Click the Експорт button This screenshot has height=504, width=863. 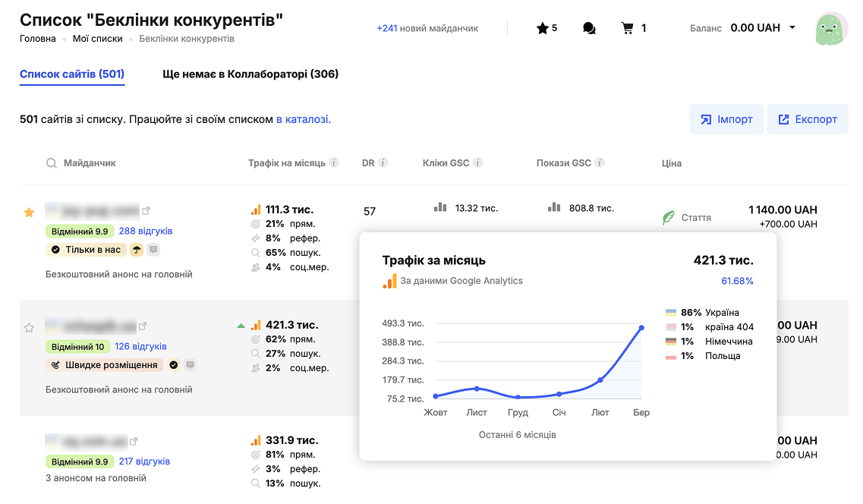tap(808, 119)
